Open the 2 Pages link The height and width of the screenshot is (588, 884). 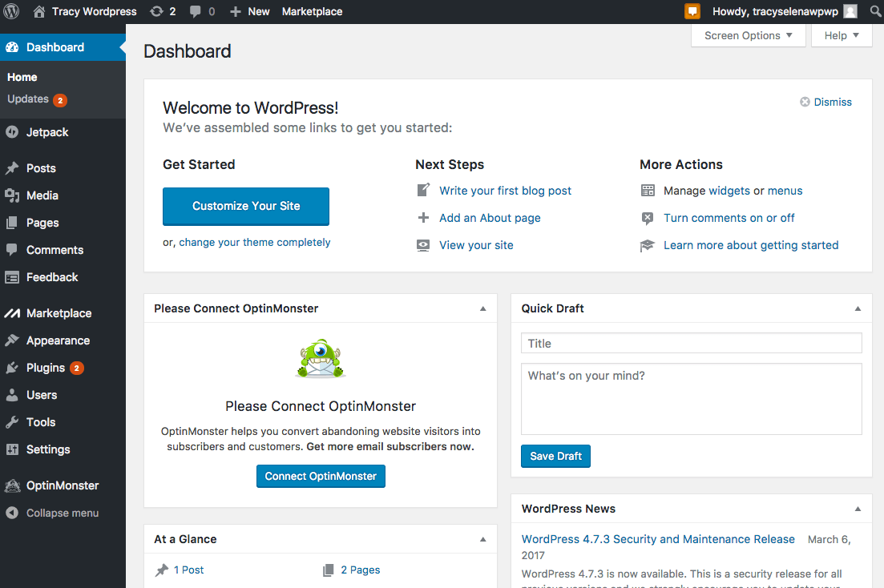[361, 570]
